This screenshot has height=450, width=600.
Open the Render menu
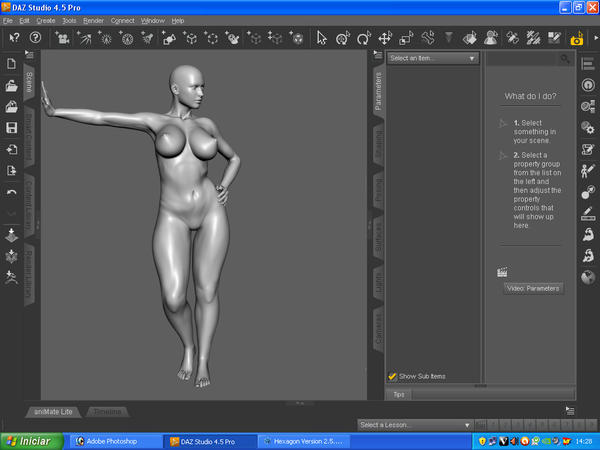tap(93, 20)
